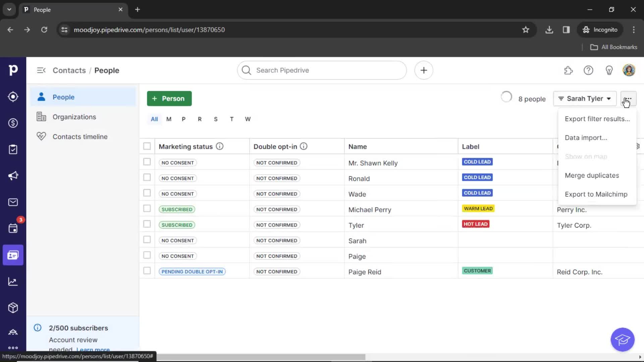Click the subscribers info icon
Screen dimensions: 644x362
(x=38, y=328)
